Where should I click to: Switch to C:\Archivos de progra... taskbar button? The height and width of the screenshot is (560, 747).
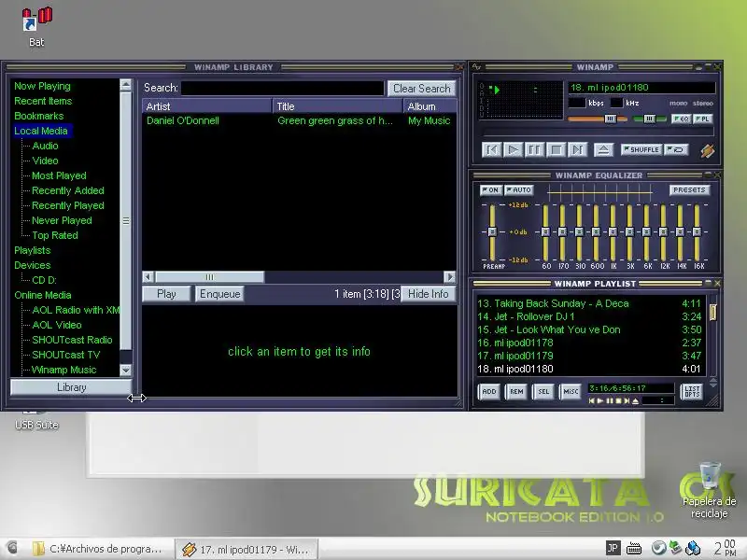[x=99, y=549]
